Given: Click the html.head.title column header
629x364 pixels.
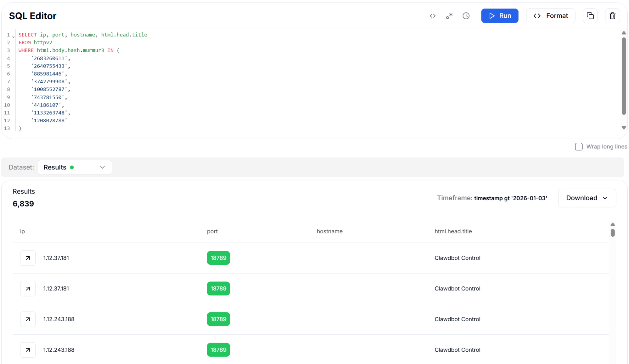Looking at the screenshot, I should 453,231.
